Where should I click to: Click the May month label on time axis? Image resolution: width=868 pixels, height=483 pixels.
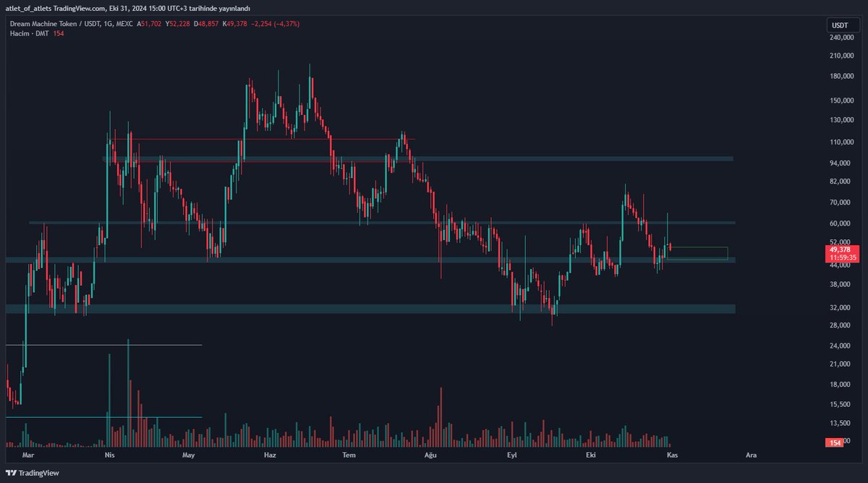pos(189,456)
